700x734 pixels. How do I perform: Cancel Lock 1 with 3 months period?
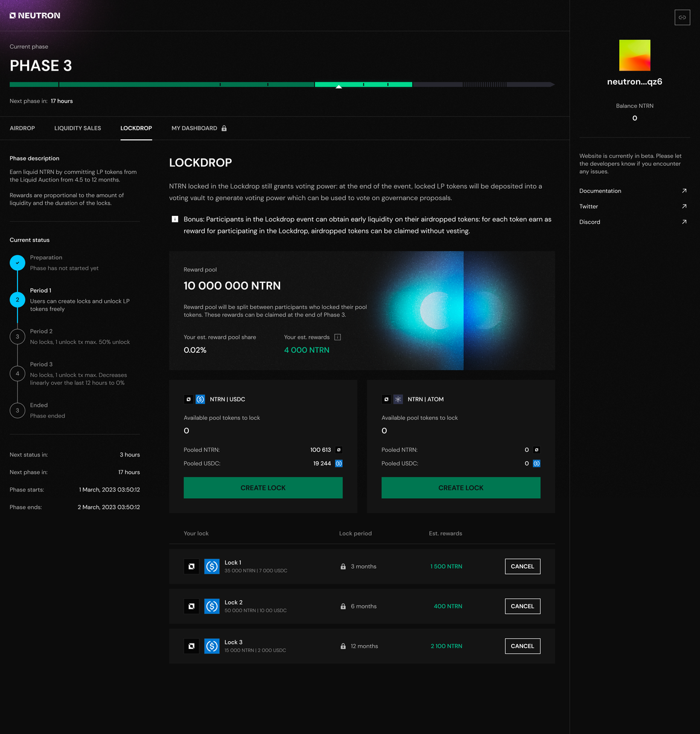click(522, 566)
